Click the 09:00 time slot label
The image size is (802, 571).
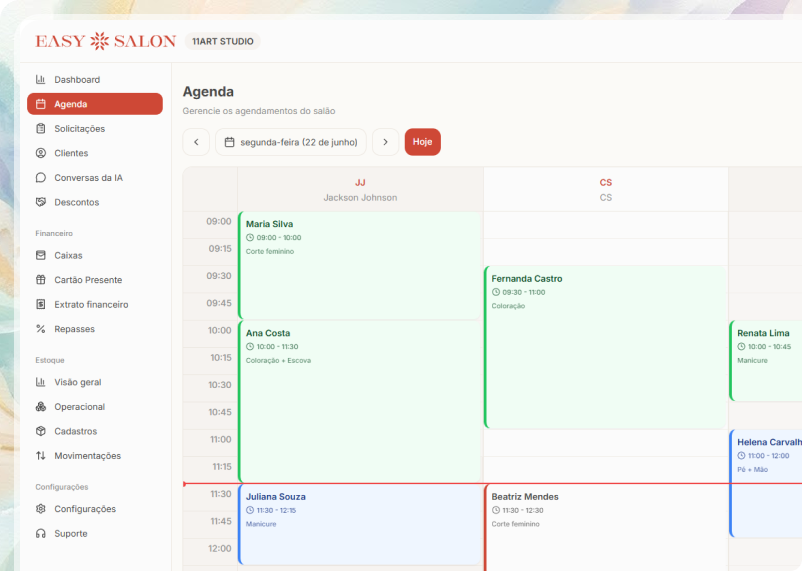click(219, 222)
